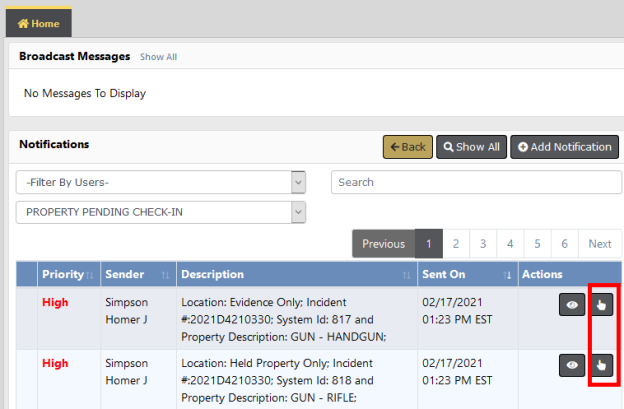
Task: Click the Previous page button
Action: pyautogui.click(x=383, y=244)
